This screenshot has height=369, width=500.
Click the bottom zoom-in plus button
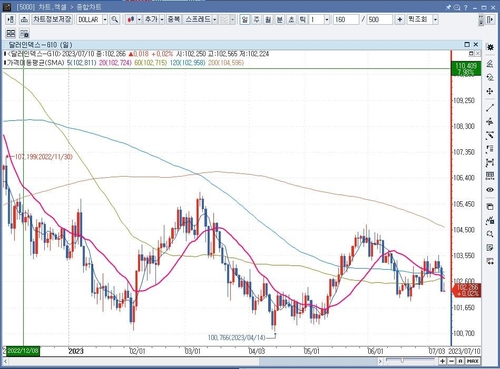(443, 361)
